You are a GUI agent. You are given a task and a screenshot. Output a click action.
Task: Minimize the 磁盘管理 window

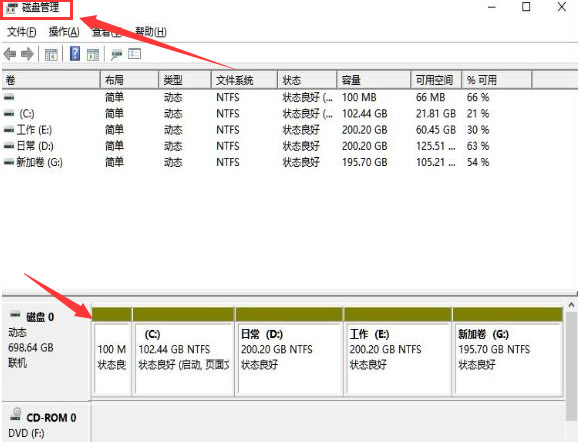point(491,7)
